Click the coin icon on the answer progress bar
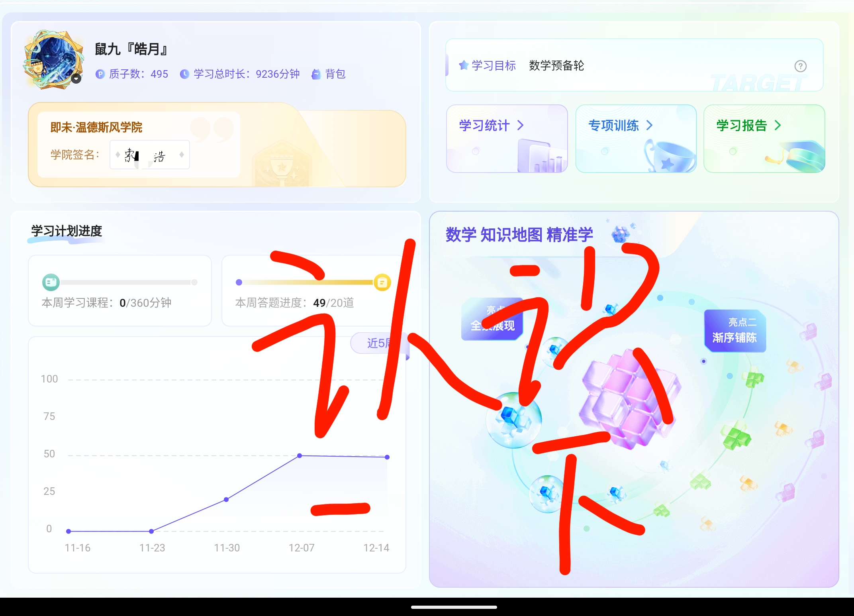Image resolution: width=854 pixels, height=616 pixels. (x=382, y=282)
